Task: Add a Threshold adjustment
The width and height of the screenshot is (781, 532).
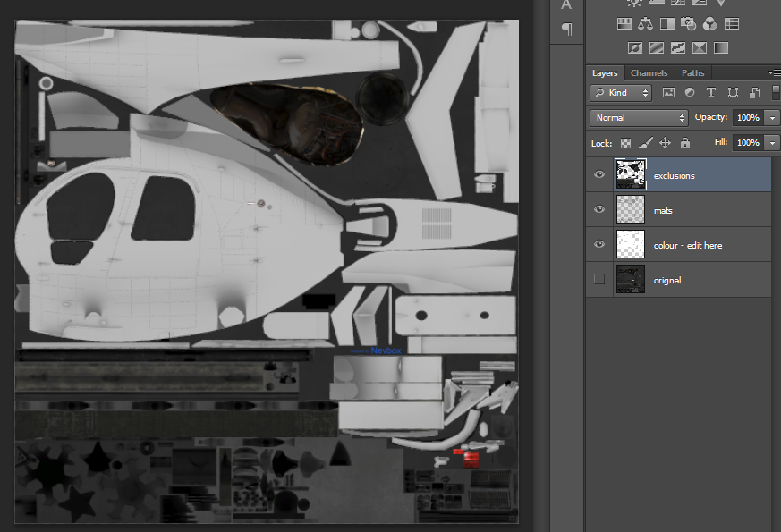Action: coord(678,47)
